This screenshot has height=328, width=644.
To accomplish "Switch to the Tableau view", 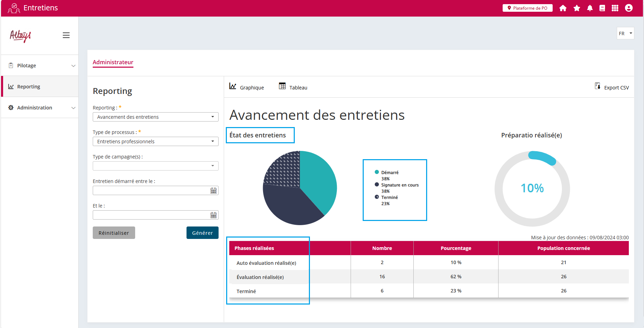I will point(293,87).
